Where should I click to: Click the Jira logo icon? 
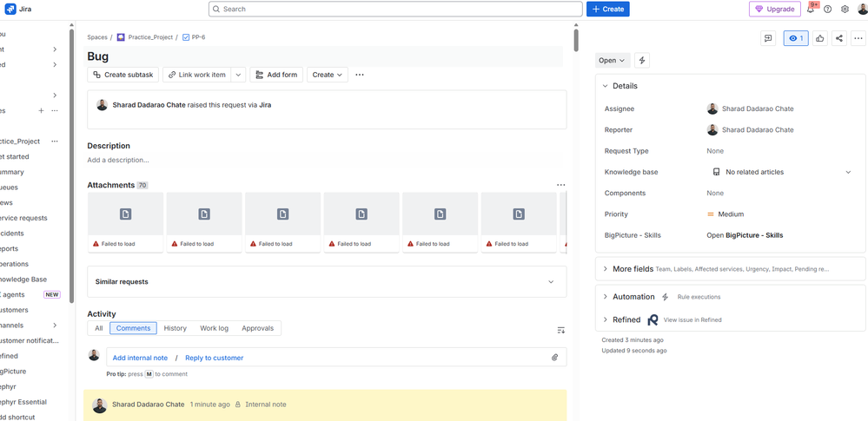(x=10, y=9)
